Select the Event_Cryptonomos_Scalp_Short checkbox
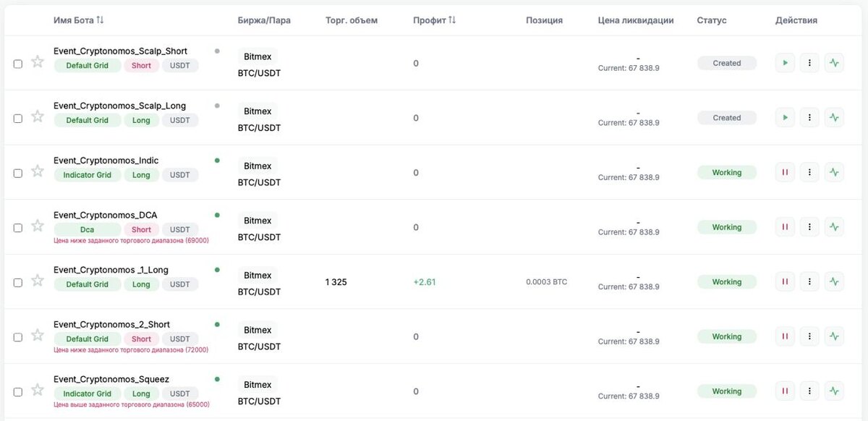Screen dimensions: 868x421 pyautogui.click(x=18, y=64)
